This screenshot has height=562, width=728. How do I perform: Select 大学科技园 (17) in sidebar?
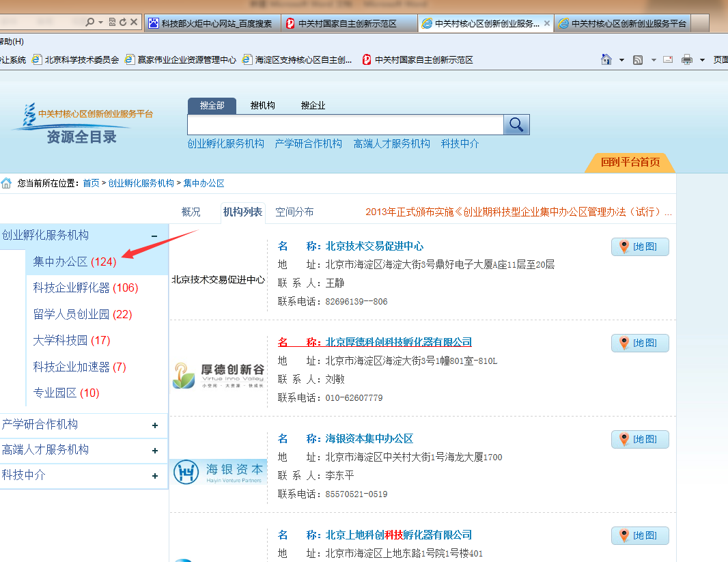[72, 341]
